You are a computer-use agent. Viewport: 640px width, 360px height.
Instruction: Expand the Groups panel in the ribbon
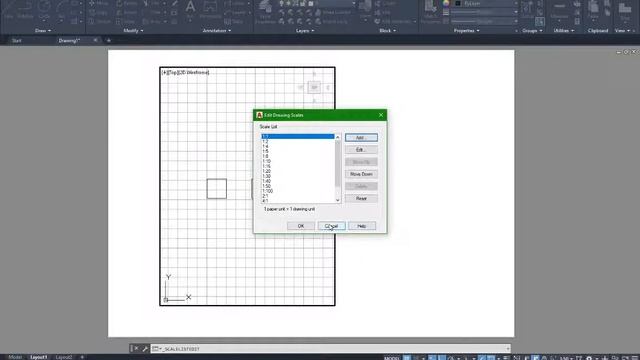pos(532,31)
